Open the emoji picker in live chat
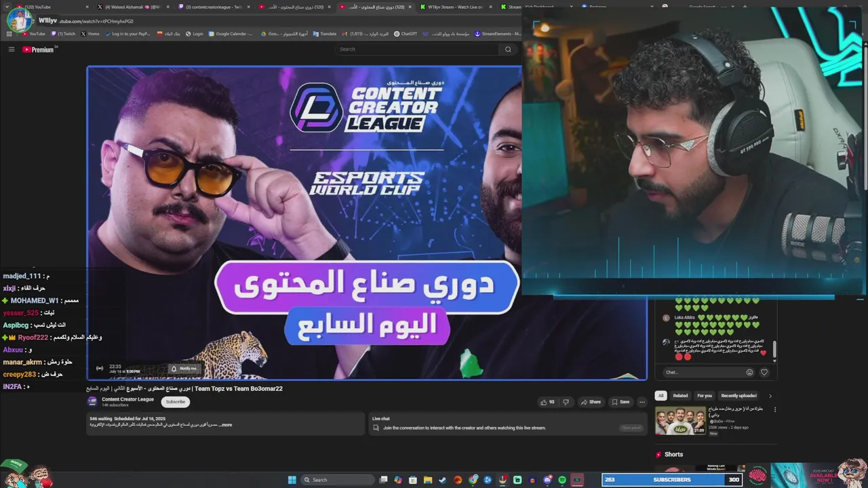Screen dimensions: 868x488 749,372
